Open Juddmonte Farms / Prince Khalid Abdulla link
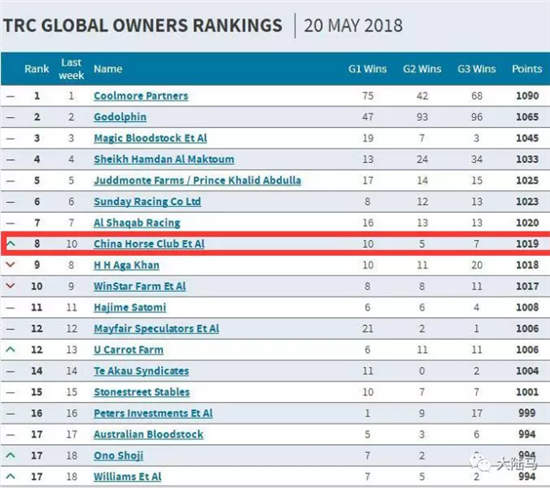The image size is (550, 490). tap(197, 180)
